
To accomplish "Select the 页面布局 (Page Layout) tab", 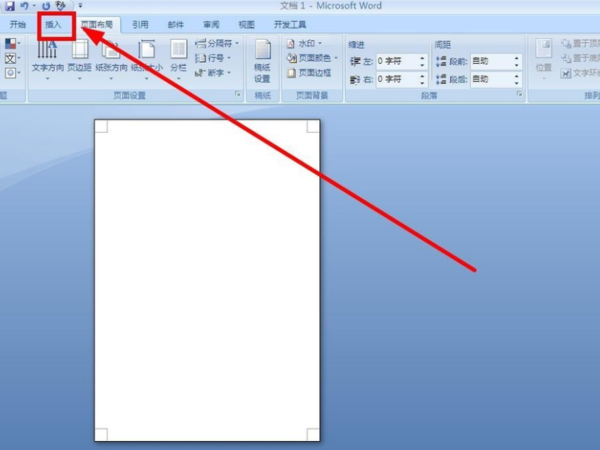I will (97, 25).
